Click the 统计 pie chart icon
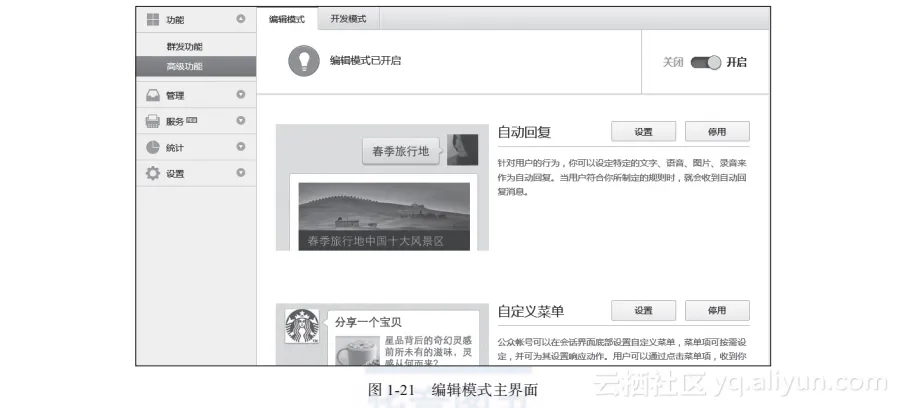The image size is (899, 408). tap(153, 147)
